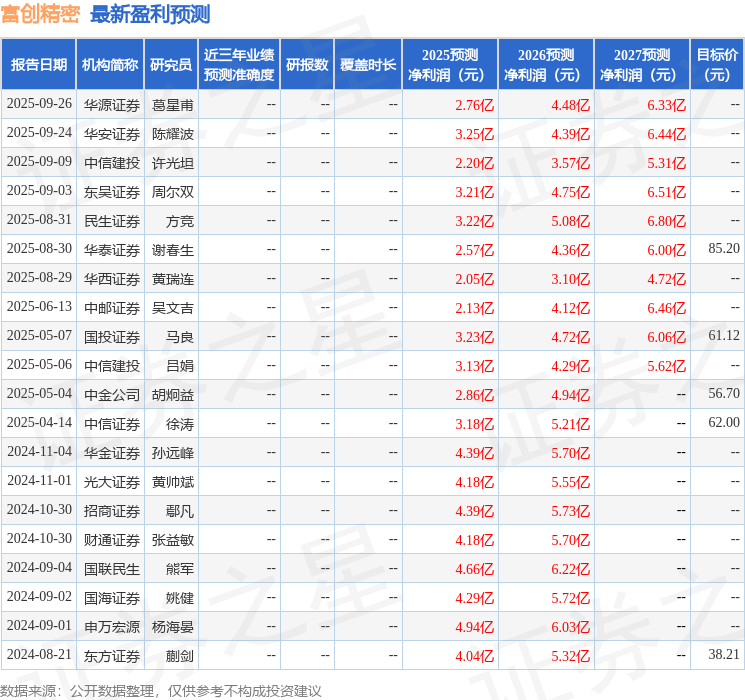Select the 覆盖时长 column header

[368, 65]
